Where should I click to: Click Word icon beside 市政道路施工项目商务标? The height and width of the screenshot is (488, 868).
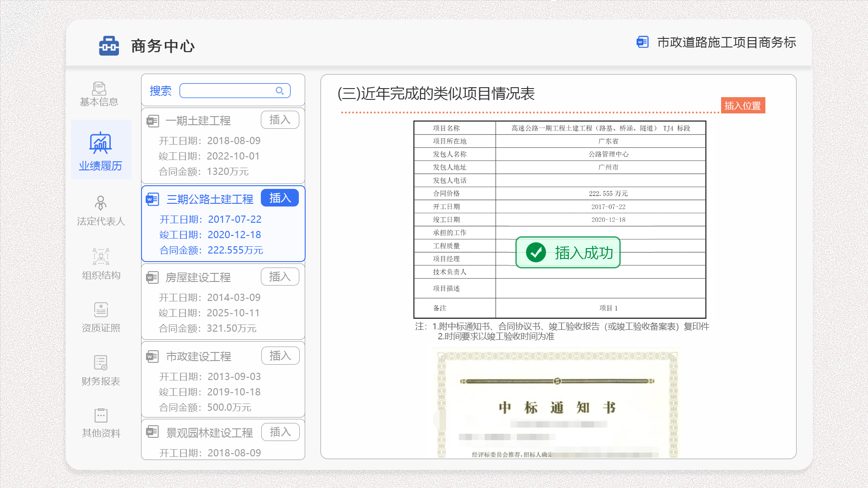coord(642,42)
